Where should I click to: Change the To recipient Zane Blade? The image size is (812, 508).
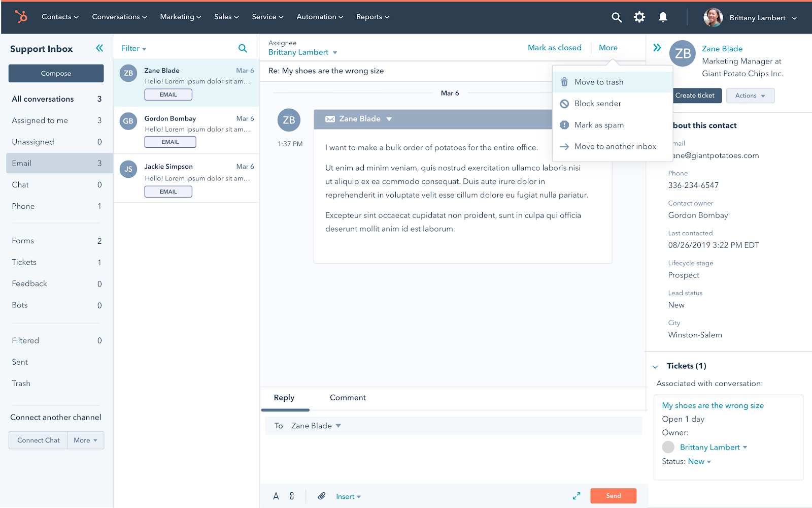pos(316,426)
